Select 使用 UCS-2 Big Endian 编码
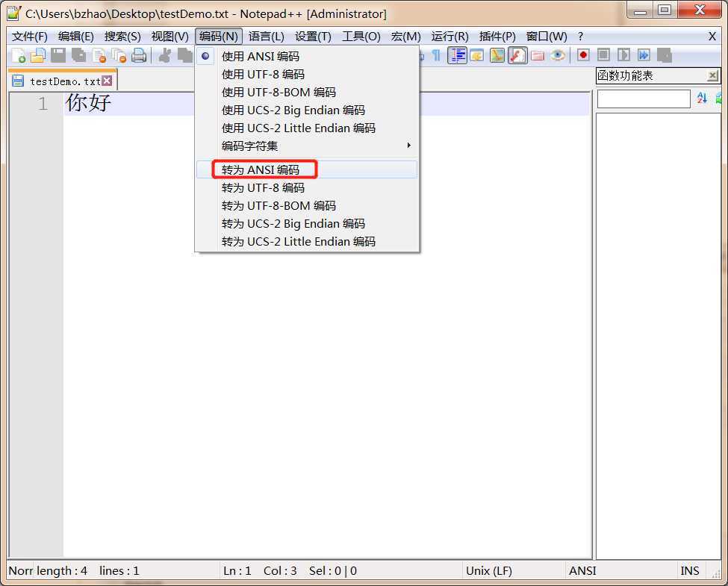Image resolution: width=728 pixels, height=586 pixels. [x=307, y=110]
